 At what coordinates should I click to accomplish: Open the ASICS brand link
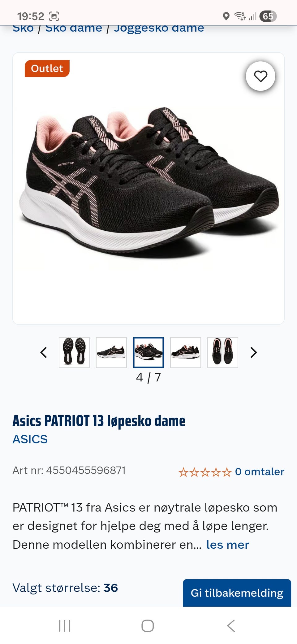point(30,439)
